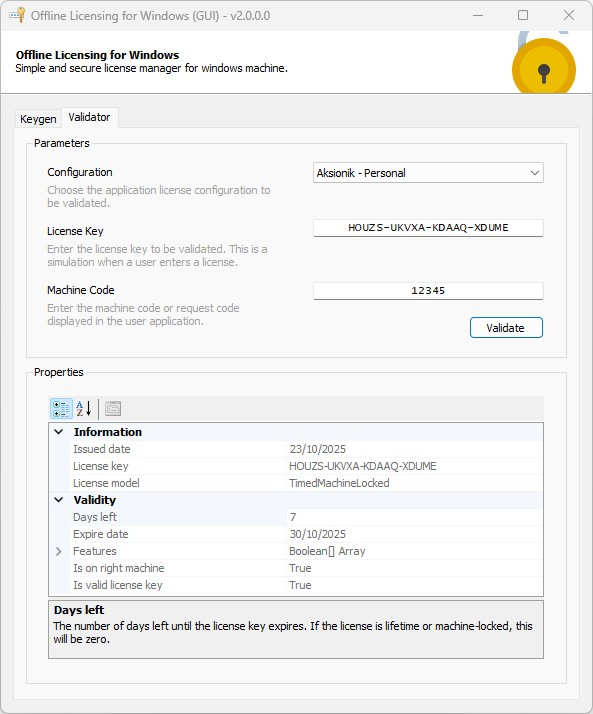Image resolution: width=593 pixels, height=714 pixels.
Task: Select the Expire date property row
Action: (x=296, y=534)
